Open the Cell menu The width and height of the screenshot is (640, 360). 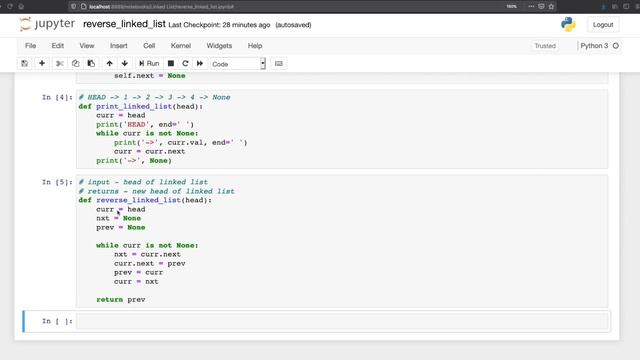tap(149, 46)
